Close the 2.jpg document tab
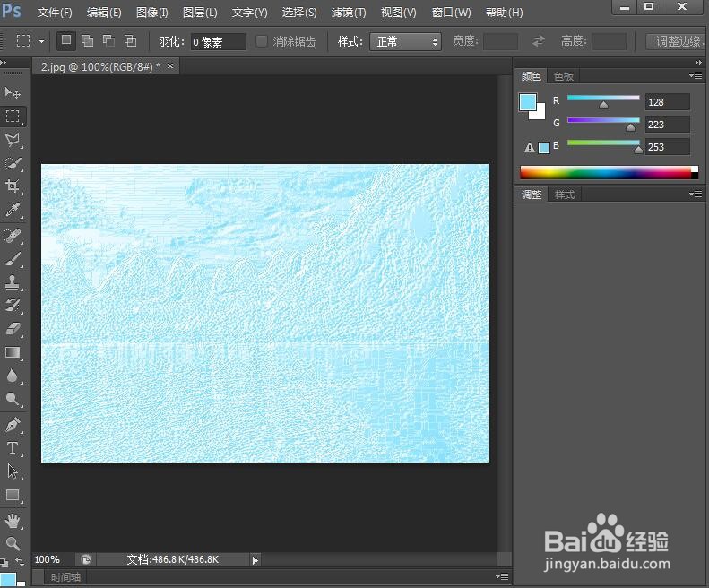This screenshot has height=588, width=709. click(x=170, y=66)
